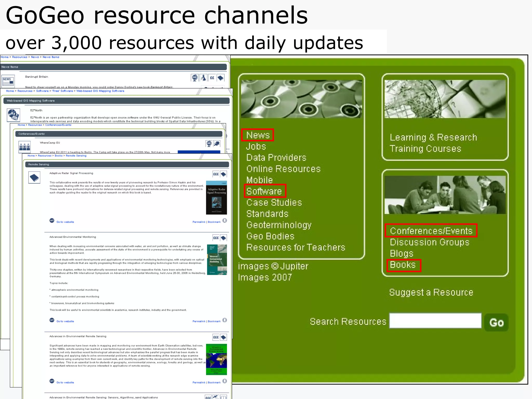Screen dimensions: 532x399
Task: Click Books in the Remote Sensing breadcrumb
Action: tap(58, 156)
